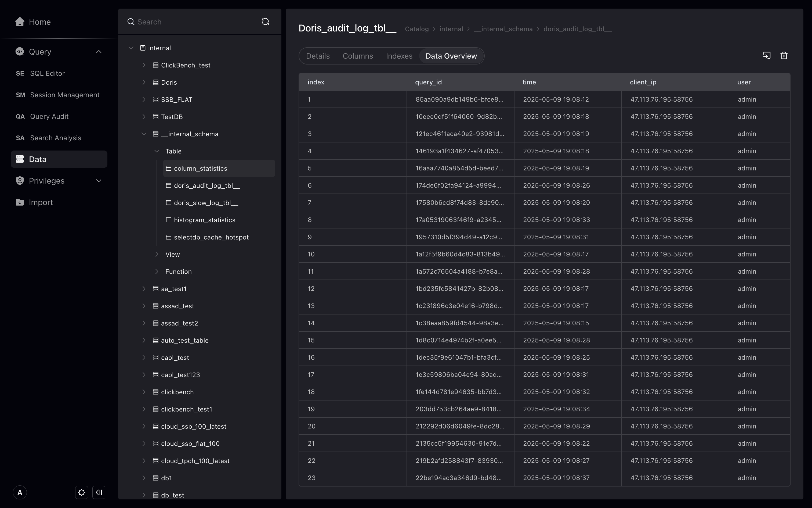Screen dimensions: 812x508
Task: Open the user avatar A
Action: (20, 492)
